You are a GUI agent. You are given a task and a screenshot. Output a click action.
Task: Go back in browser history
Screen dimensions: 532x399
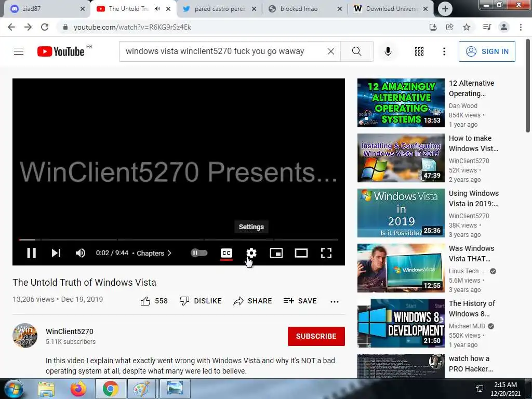coord(11,27)
